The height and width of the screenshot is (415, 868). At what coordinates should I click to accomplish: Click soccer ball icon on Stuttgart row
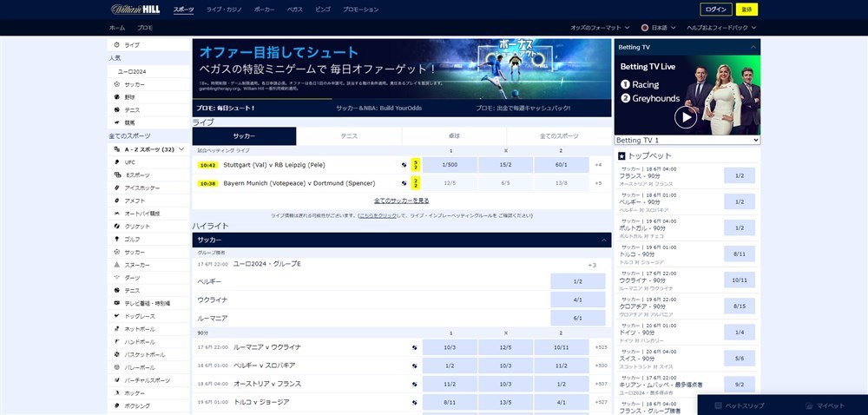click(404, 165)
